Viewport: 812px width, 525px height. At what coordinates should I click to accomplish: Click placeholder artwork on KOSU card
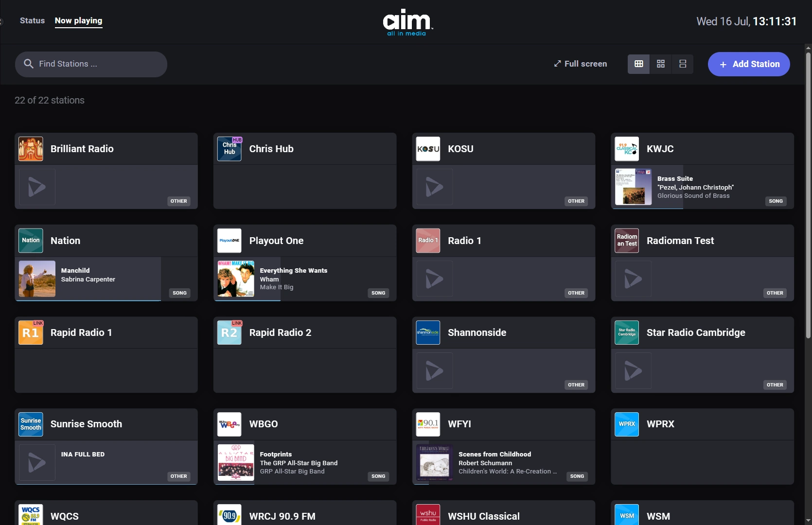pyautogui.click(x=435, y=187)
